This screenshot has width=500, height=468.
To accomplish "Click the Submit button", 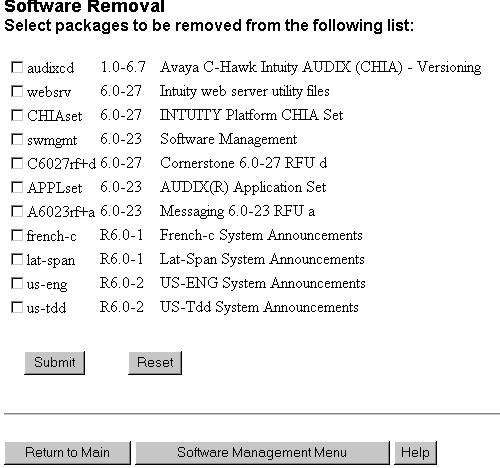I will 55,363.
